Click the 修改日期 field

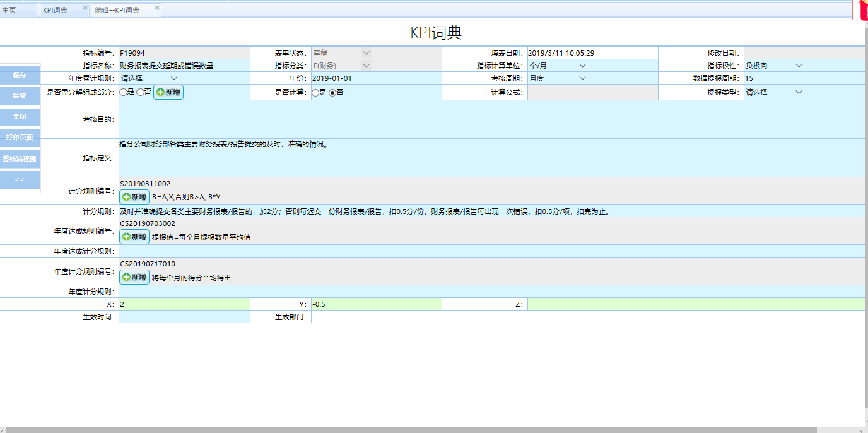point(804,53)
